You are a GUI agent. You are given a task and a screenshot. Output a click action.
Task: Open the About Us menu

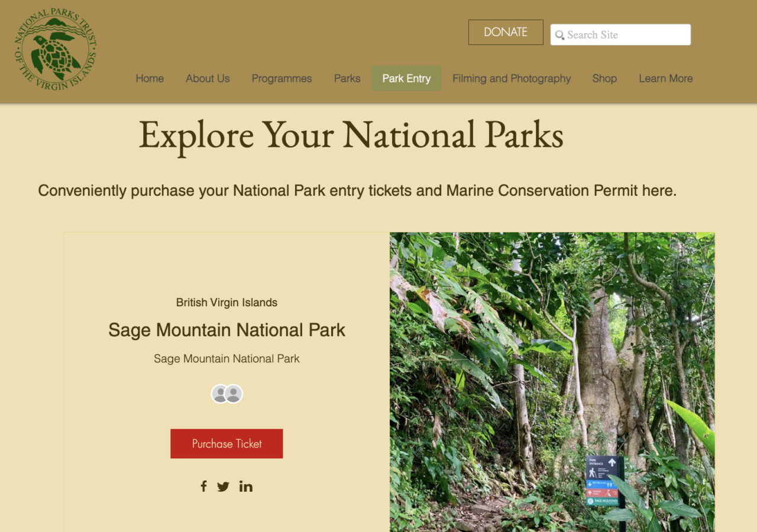(x=208, y=79)
